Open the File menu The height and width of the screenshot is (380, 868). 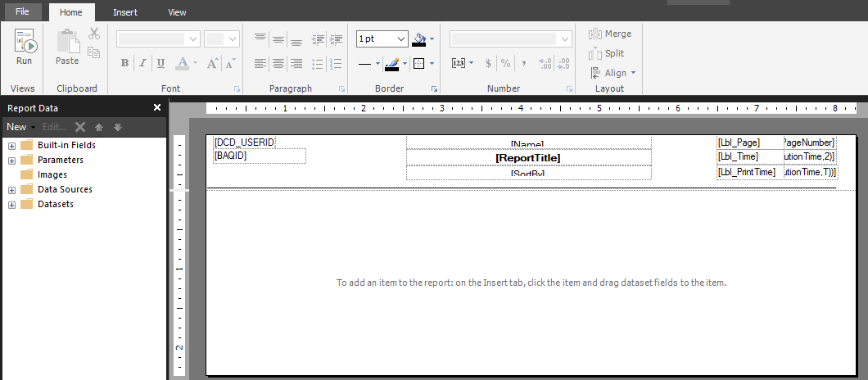pos(22,11)
